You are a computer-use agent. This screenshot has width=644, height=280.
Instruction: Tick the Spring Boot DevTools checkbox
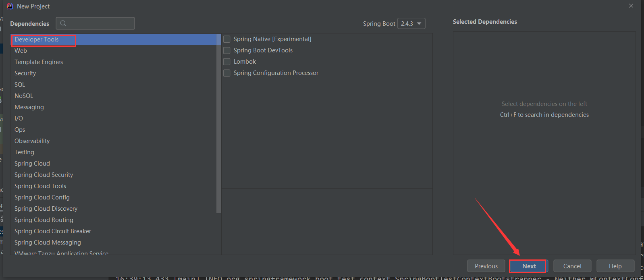227,50
